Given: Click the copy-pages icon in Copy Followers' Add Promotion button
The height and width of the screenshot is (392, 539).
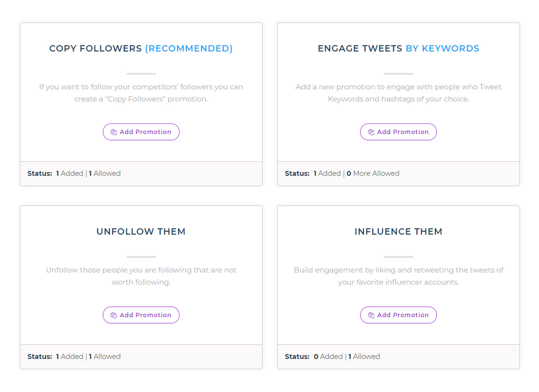Looking at the screenshot, I should point(113,132).
